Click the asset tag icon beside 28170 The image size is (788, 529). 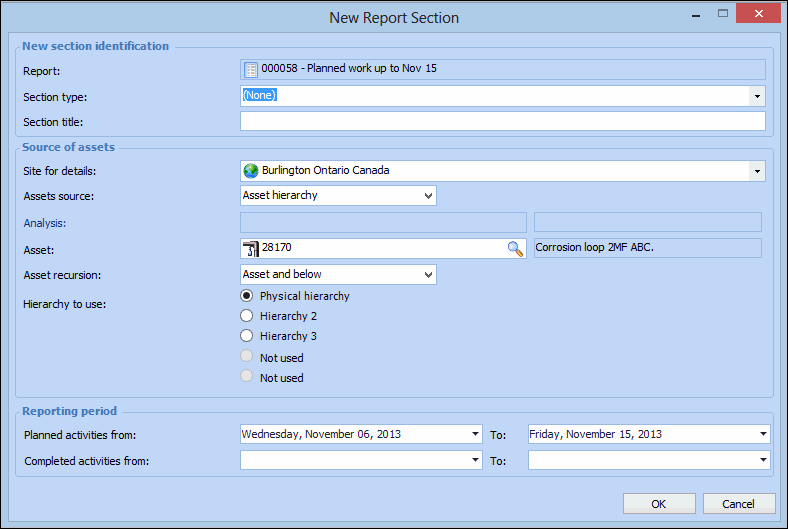pos(250,249)
